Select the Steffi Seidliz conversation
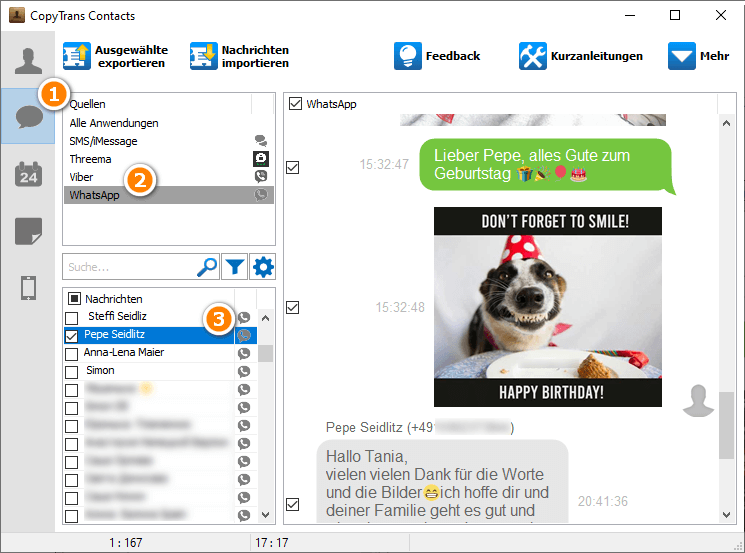 pos(117,316)
